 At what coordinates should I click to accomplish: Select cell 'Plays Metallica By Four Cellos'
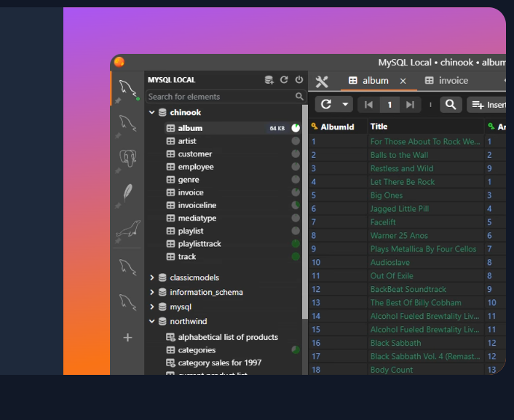(425, 249)
